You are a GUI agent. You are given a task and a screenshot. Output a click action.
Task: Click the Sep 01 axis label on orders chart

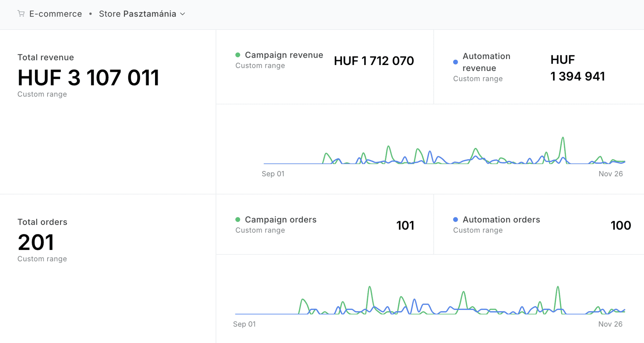point(244,324)
